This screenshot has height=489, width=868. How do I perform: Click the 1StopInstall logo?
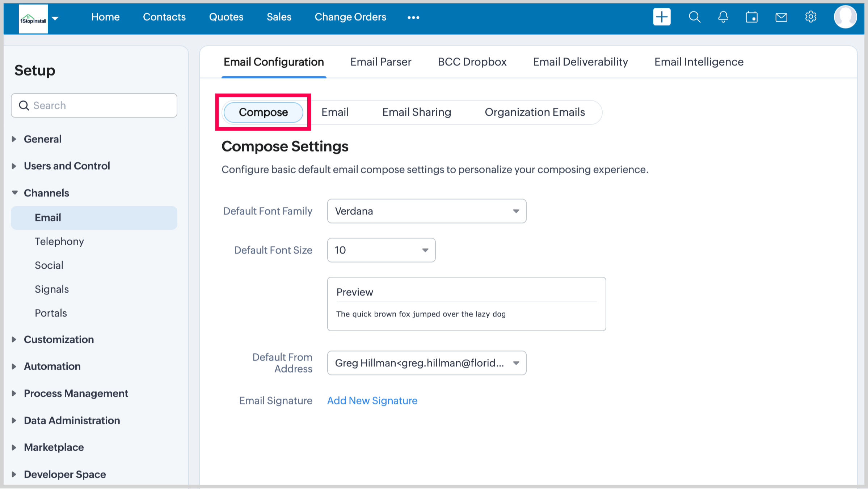pos(33,19)
